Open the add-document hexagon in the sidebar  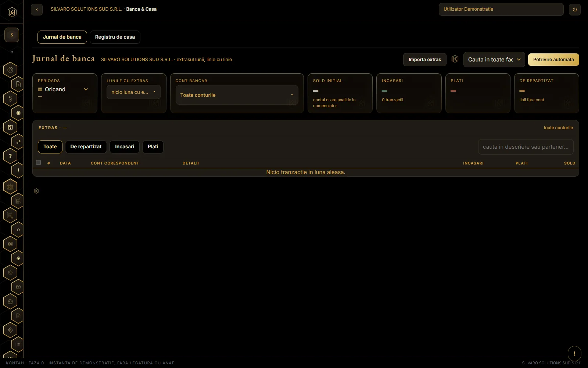pos(18,84)
